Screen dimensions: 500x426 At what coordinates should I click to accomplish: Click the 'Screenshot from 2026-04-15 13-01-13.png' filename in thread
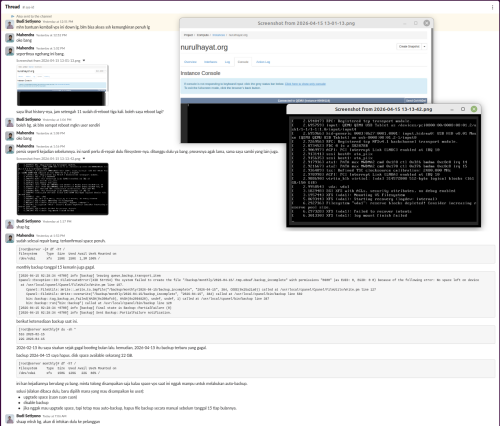pos(48,61)
